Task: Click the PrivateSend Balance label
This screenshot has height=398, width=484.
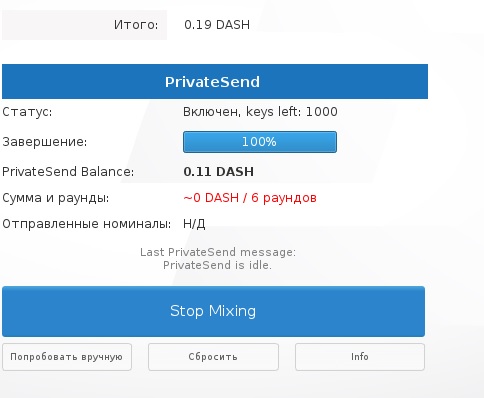Action: point(68,172)
